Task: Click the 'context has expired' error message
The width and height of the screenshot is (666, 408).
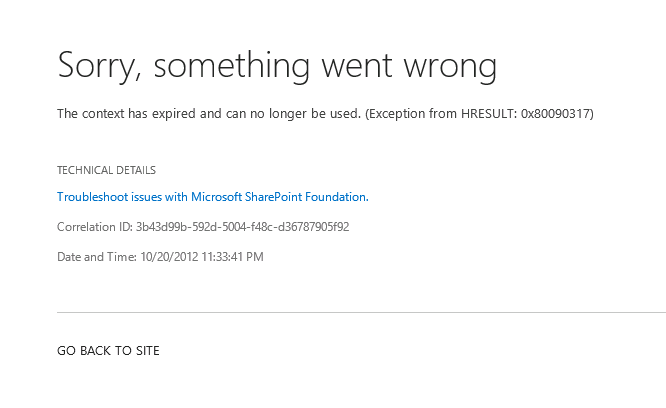Action: coord(325,114)
